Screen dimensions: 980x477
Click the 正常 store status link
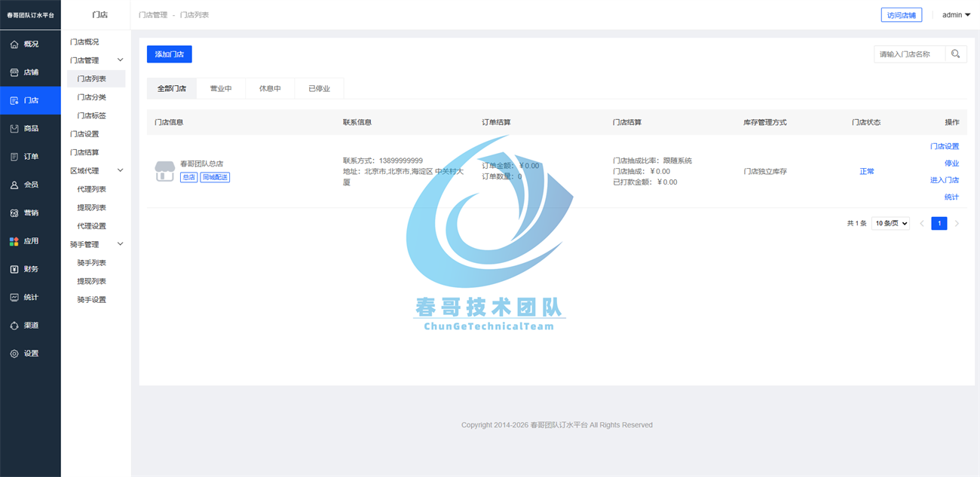click(x=867, y=171)
